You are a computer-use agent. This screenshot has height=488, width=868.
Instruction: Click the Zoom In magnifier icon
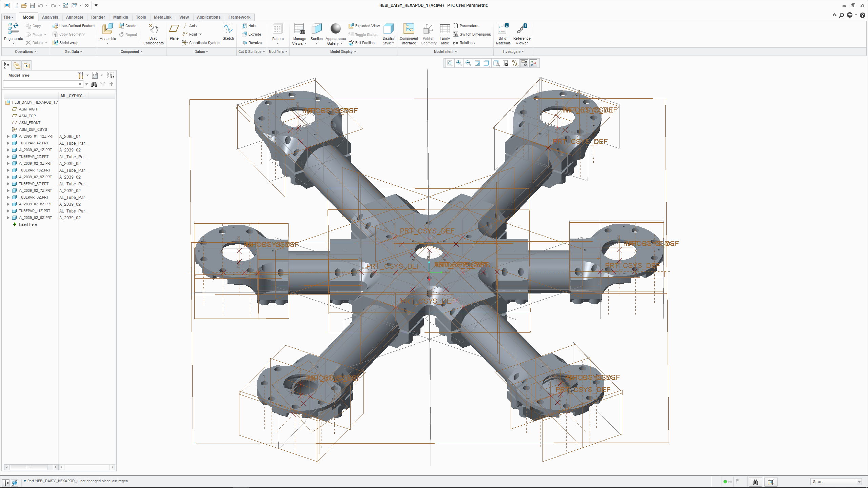459,63
